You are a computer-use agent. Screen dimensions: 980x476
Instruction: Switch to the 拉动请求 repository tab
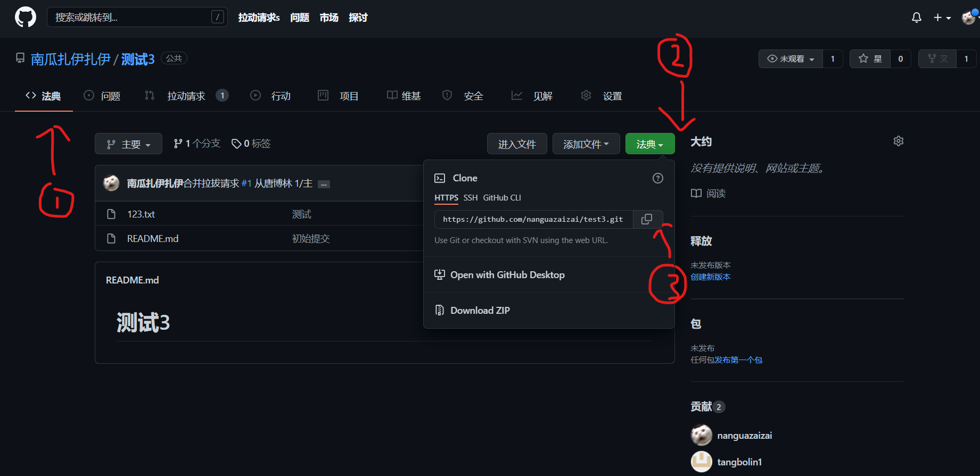pos(186,96)
